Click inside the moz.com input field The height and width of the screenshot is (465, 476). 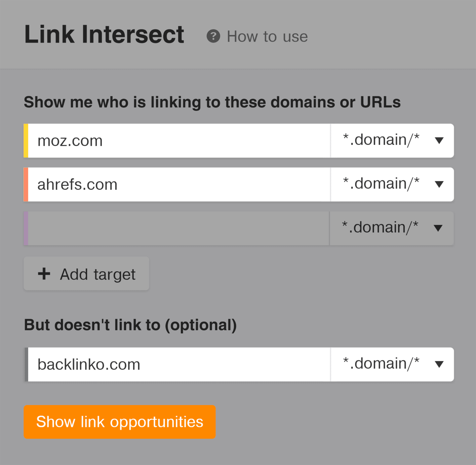point(165,141)
